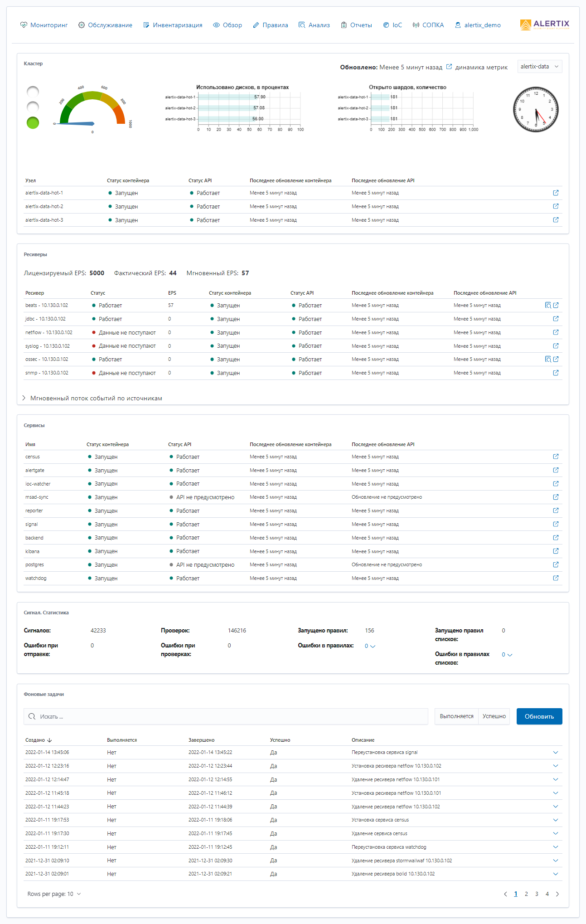
Task: Open search-logs icon for ossec receiver
Action: [548, 359]
